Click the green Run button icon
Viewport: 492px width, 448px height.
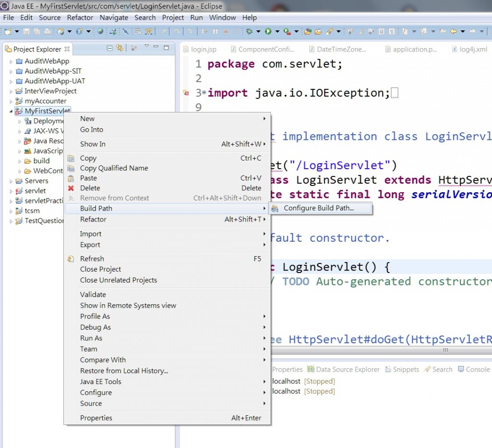(x=268, y=31)
